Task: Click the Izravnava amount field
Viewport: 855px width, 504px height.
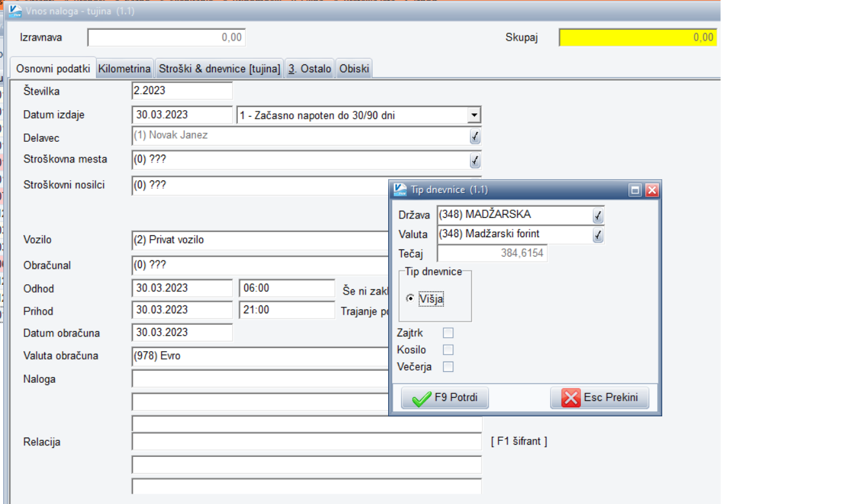Action: (x=166, y=37)
